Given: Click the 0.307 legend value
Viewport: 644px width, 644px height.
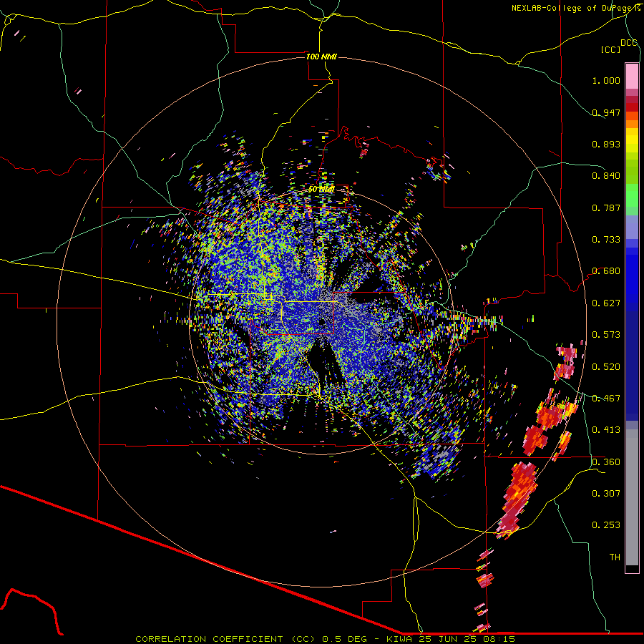Looking at the screenshot, I should point(606,493).
